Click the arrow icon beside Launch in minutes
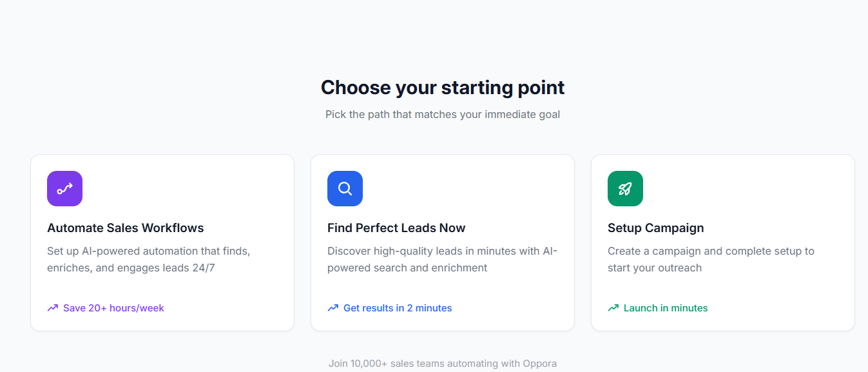Image resolution: width=868 pixels, height=372 pixels. 613,308
